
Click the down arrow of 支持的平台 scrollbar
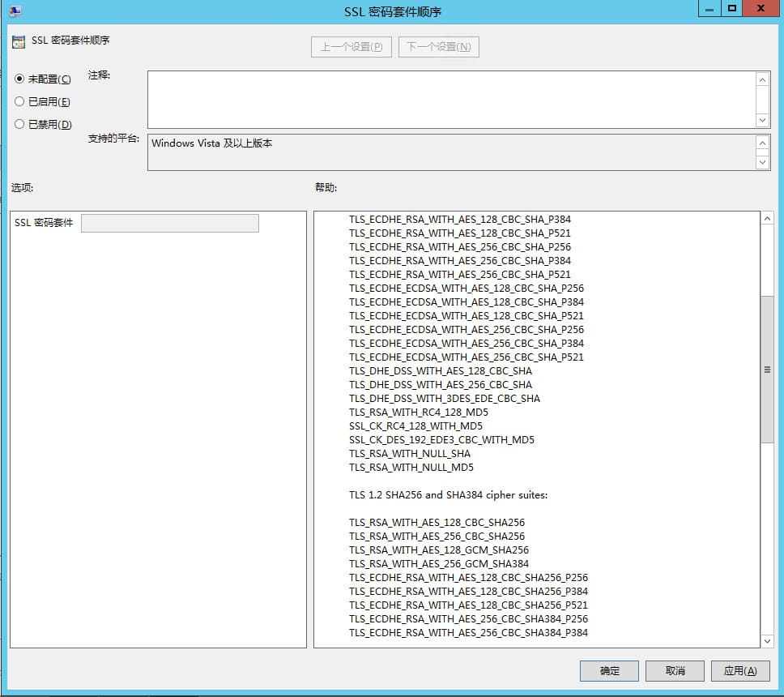tap(762, 162)
